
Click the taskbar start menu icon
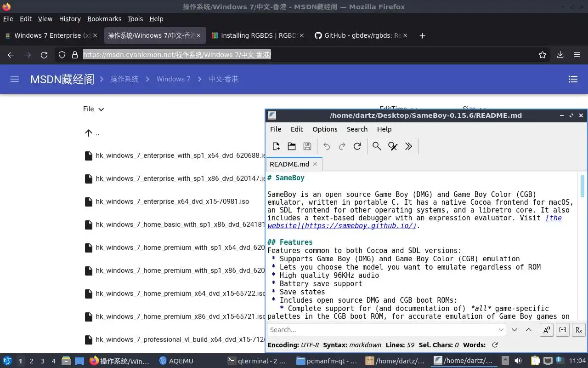7,361
